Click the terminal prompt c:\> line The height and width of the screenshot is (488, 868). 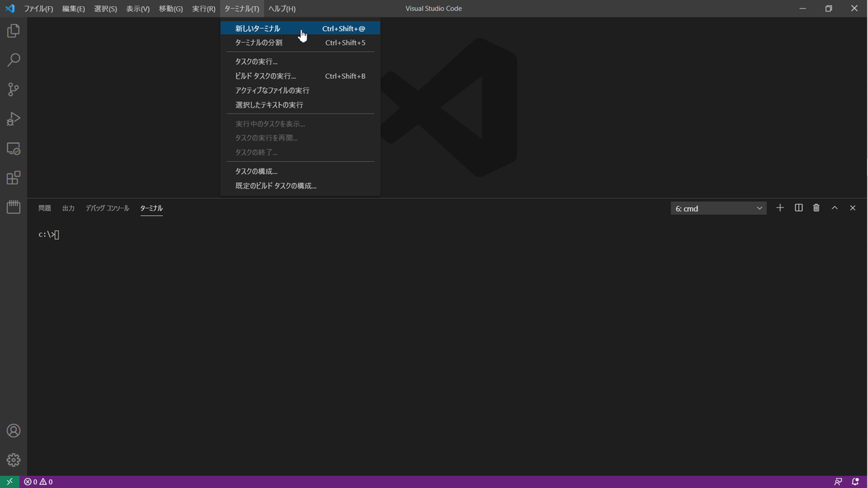click(48, 234)
